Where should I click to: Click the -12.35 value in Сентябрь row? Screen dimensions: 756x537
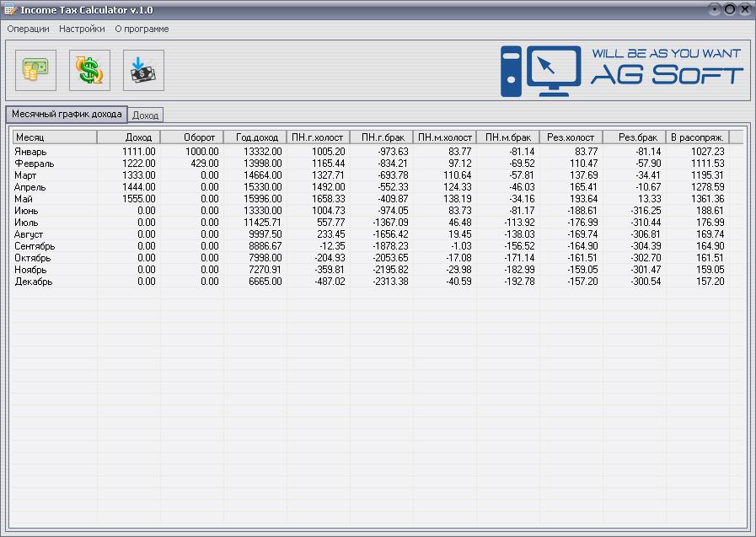[332, 246]
